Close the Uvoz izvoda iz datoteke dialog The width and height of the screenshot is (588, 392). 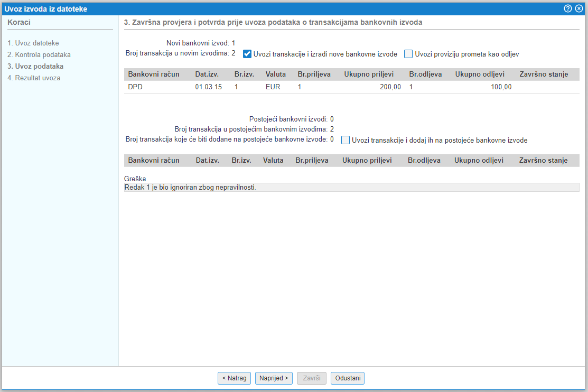click(x=579, y=8)
